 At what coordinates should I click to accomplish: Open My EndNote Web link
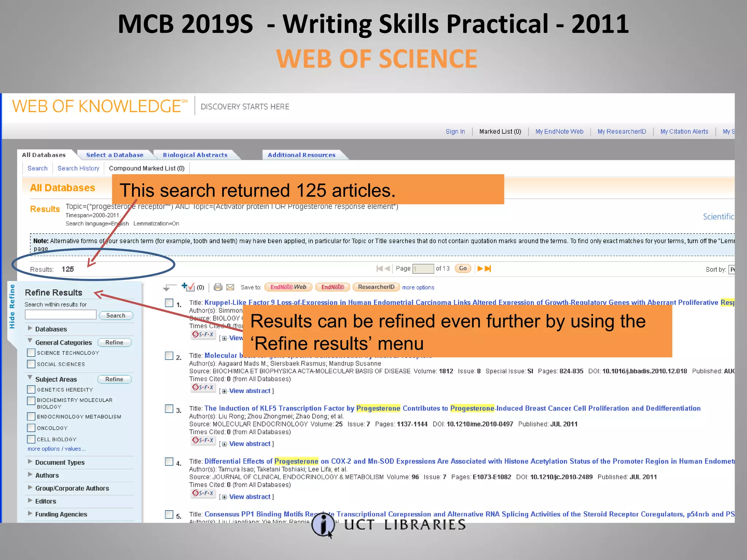559,132
